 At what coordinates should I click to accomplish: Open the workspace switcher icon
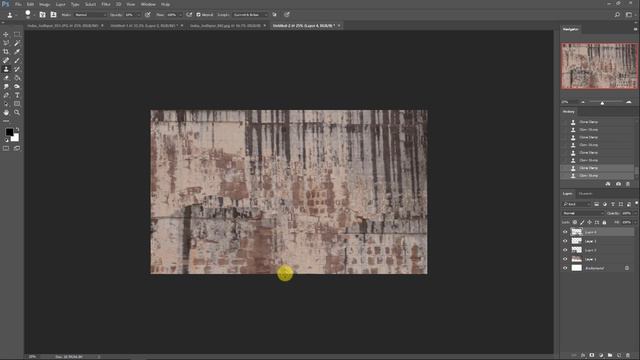(x=629, y=15)
